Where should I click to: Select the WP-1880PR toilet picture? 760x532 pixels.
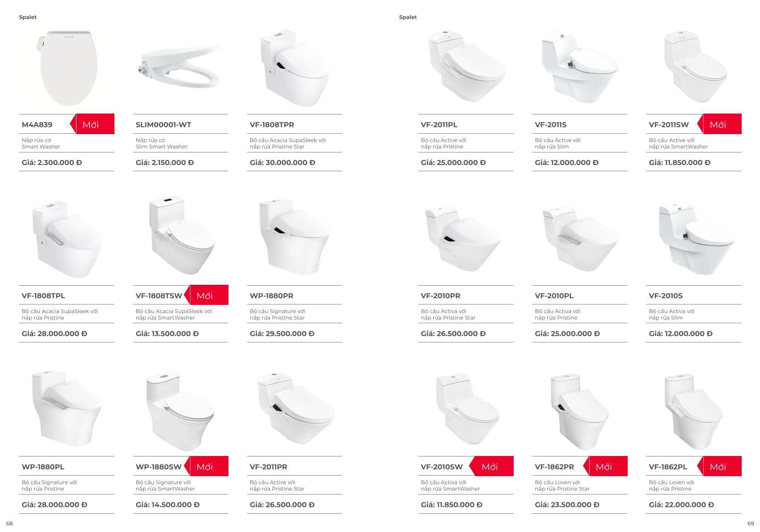coord(295,237)
